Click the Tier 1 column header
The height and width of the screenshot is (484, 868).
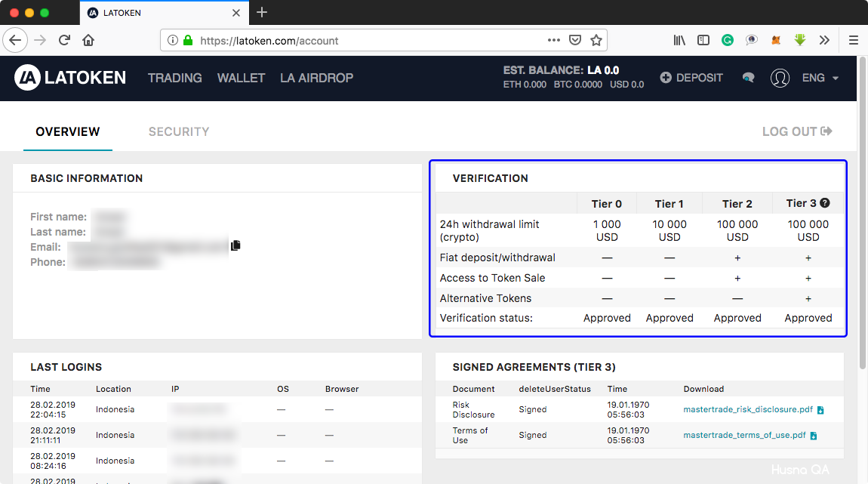coord(669,204)
